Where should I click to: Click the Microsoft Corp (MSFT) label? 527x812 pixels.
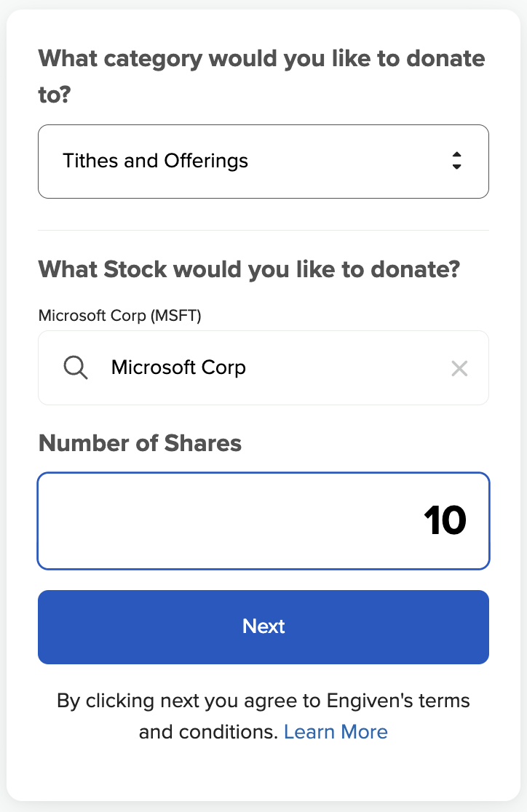point(119,315)
